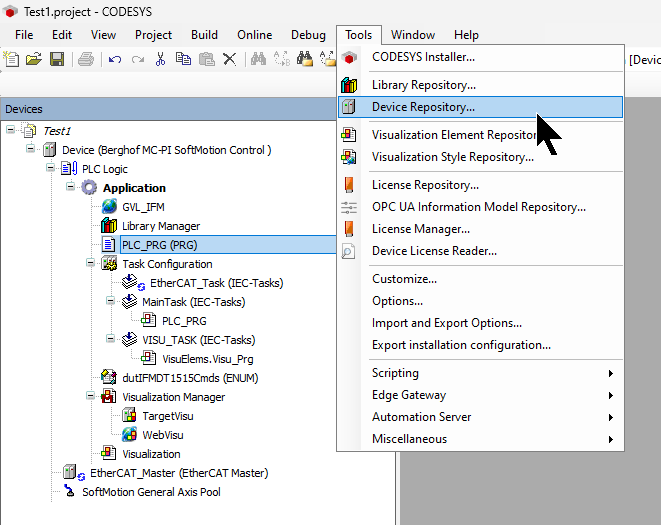
Task: Expand the Scripting submenu arrow
Action: (610, 373)
